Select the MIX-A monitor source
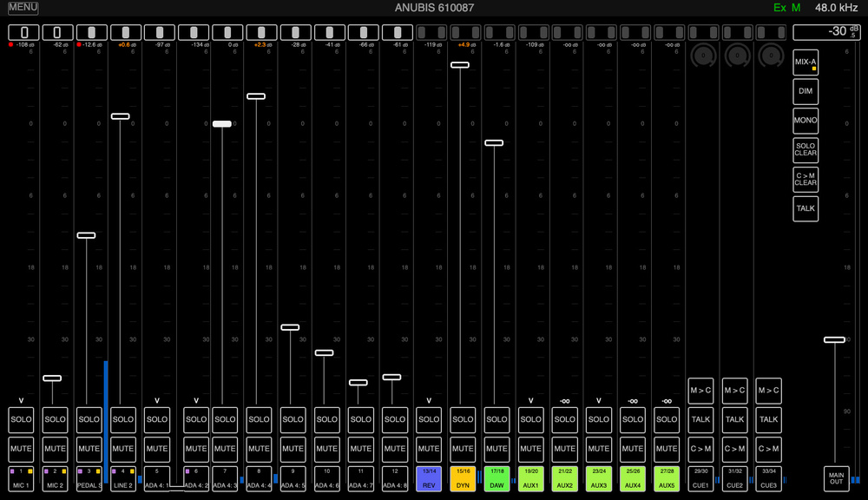 [x=806, y=62]
